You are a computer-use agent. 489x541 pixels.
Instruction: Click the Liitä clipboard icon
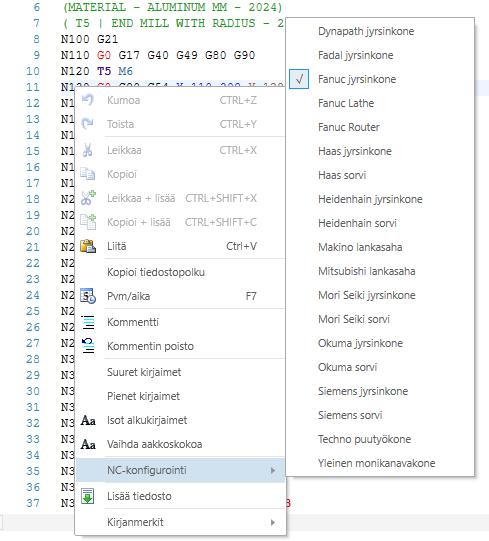88,246
